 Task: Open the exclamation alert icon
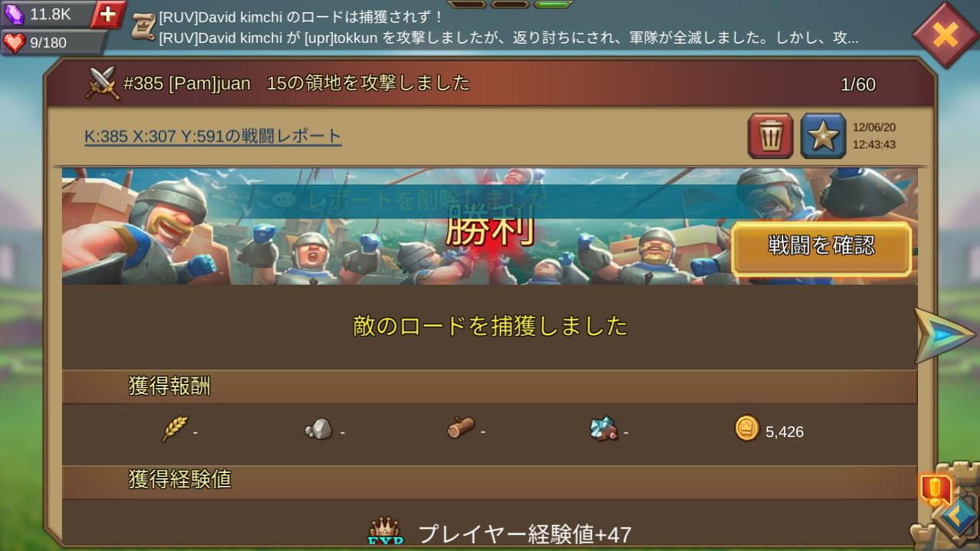[935, 488]
